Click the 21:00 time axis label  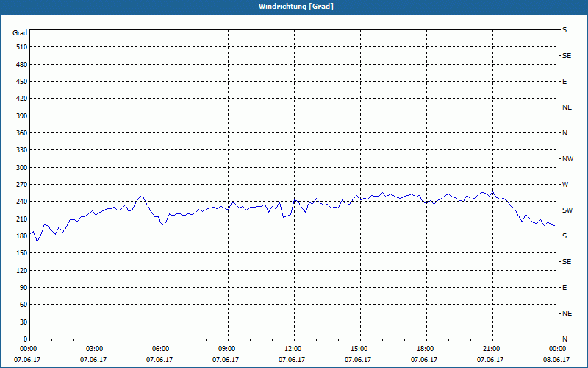[492, 349]
